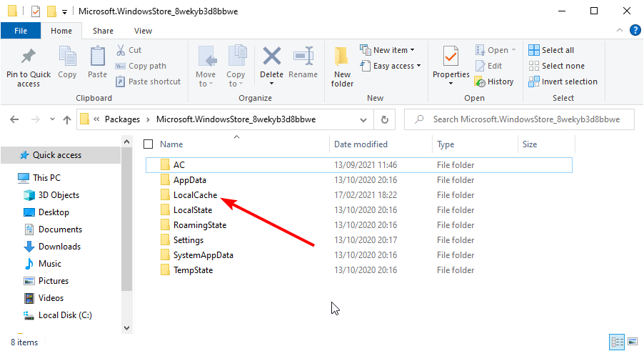644x351 pixels.
Task: Expand the New item dropdown
Action: [413, 50]
